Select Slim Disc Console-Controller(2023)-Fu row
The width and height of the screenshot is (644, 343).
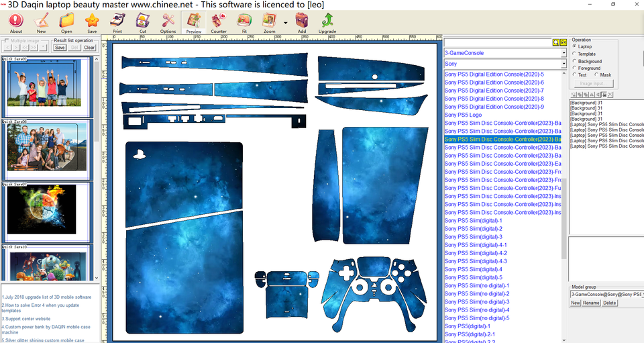click(x=502, y=188)
